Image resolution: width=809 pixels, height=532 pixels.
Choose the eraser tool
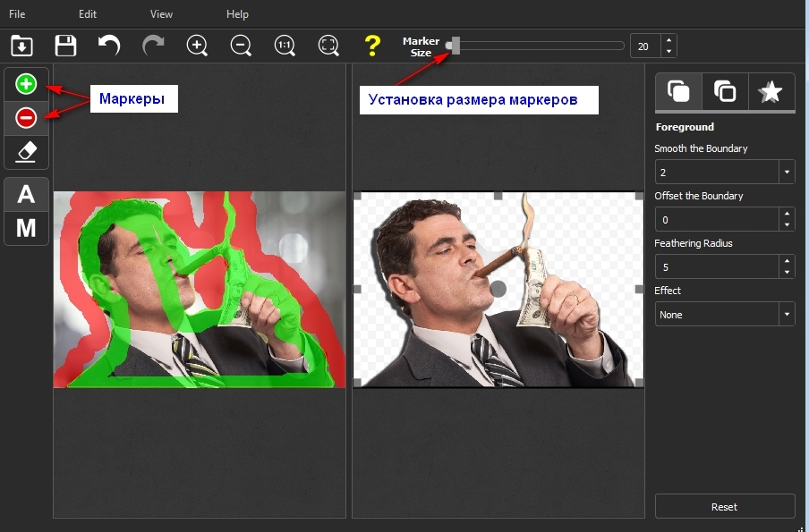coord(26,151)
